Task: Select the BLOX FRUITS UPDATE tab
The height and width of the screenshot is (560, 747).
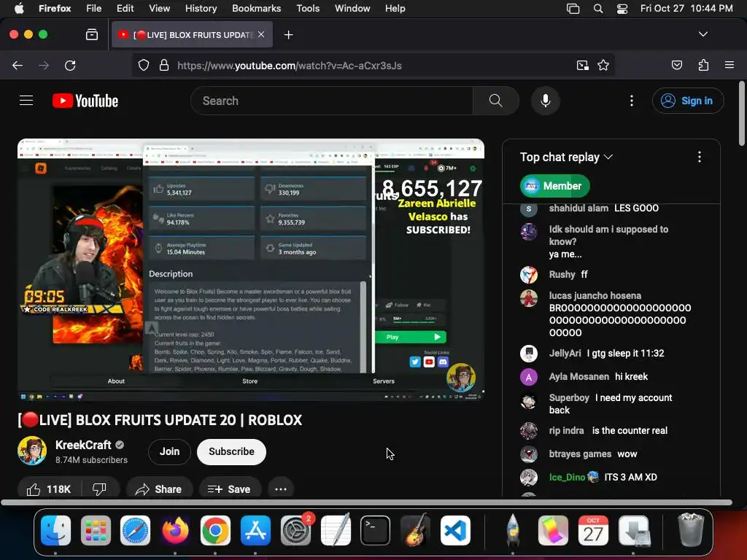Action: pos(192,35)
